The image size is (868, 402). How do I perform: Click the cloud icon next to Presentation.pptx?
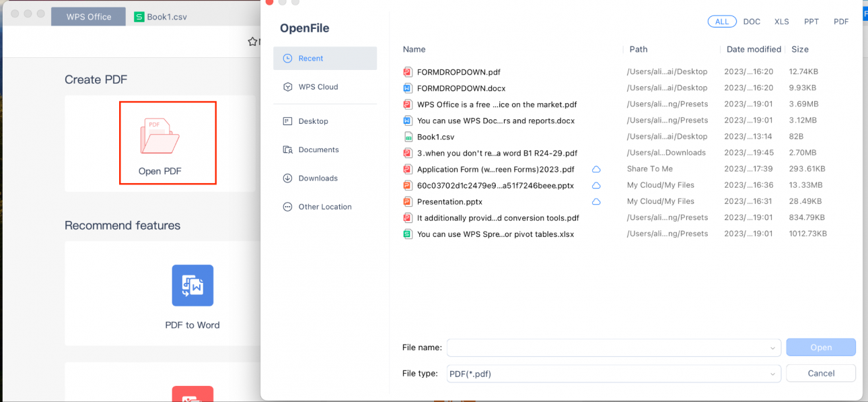(596, 201)
